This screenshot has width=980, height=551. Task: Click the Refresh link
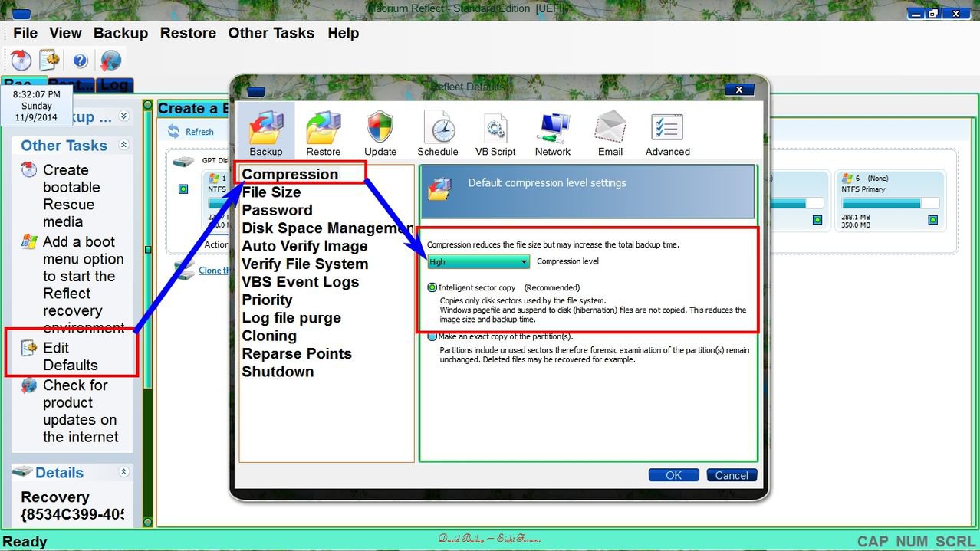199,132
